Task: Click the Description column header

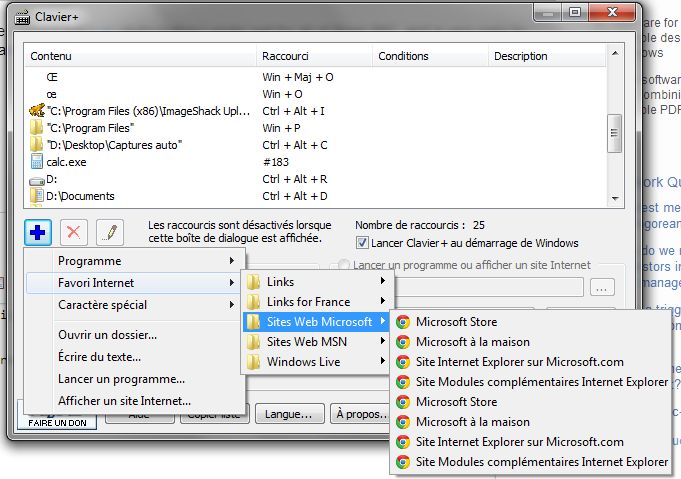Action: coord(547,56)
